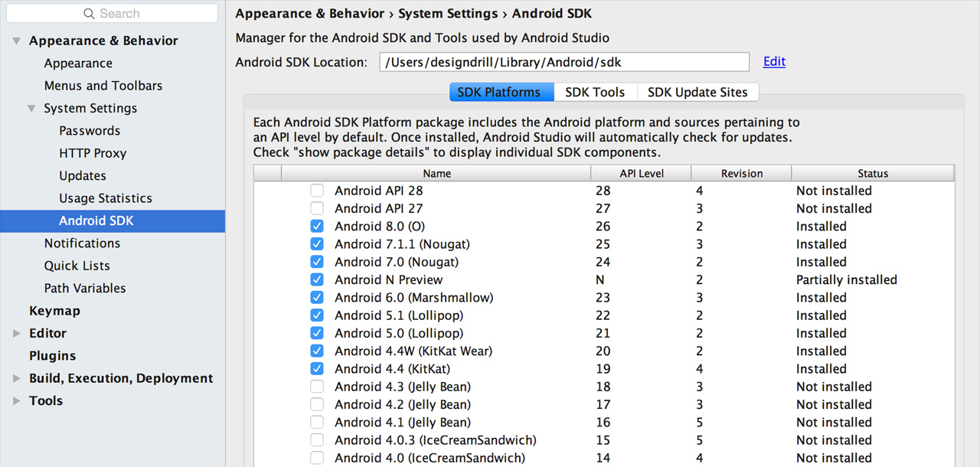Uncheck Android 6.0 (Marshmallow) checkbox
Image resolution: width=980 pixels, height=467 pixels.
[317, 298]
